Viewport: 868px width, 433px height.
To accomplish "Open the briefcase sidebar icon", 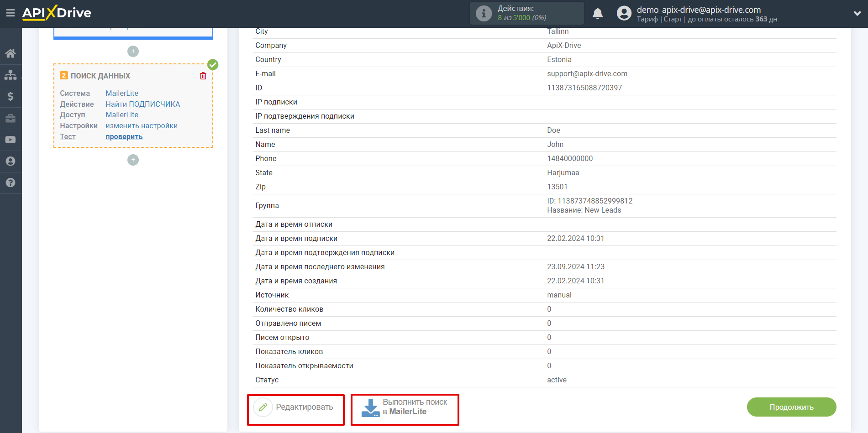I will tap(11, 118).
